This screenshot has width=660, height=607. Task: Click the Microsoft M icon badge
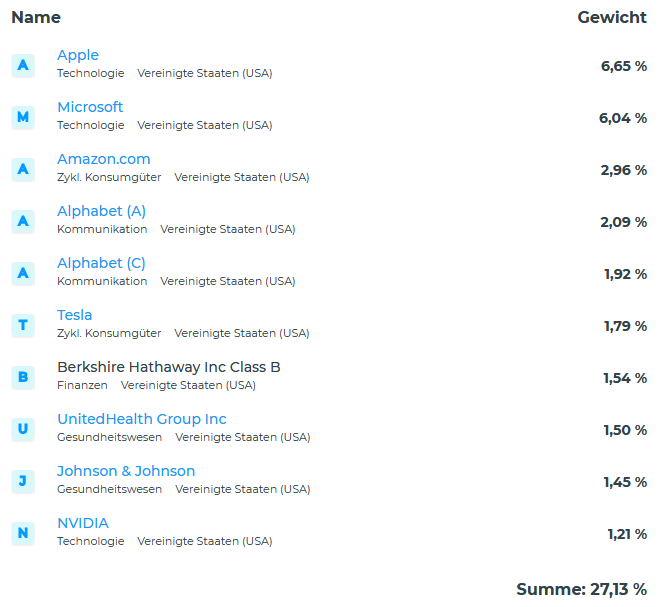pos(23,117)
